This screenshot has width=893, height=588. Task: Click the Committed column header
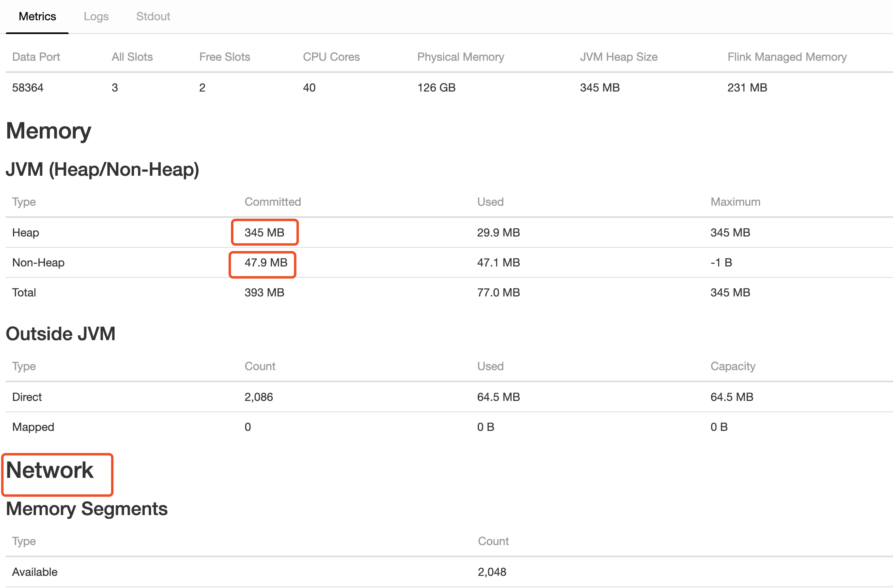click(x=272, y=202)
